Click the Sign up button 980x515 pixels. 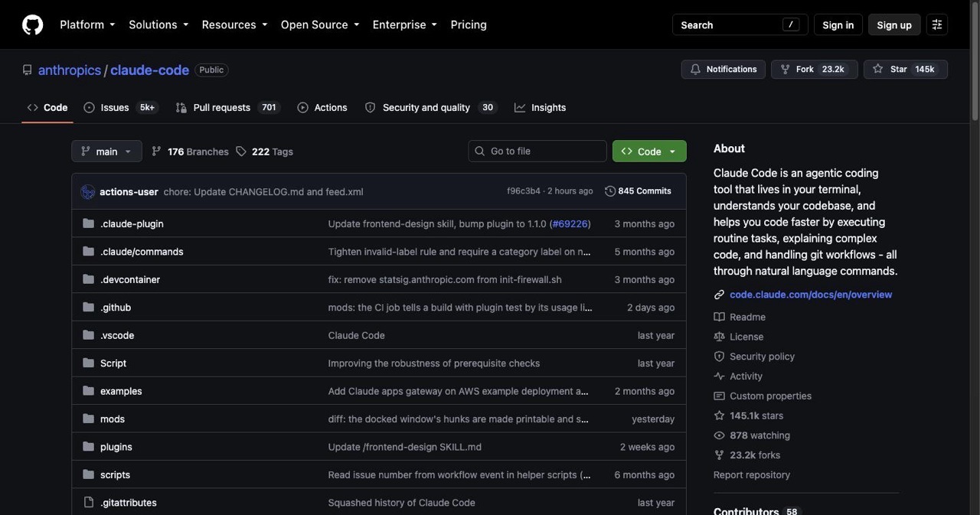[x=894, y=24]
